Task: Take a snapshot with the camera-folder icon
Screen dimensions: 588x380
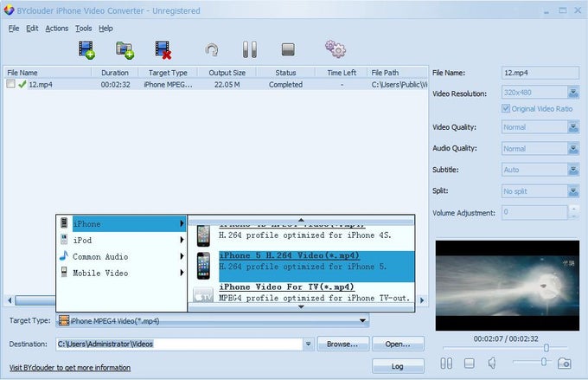Action: coord(565,363)
